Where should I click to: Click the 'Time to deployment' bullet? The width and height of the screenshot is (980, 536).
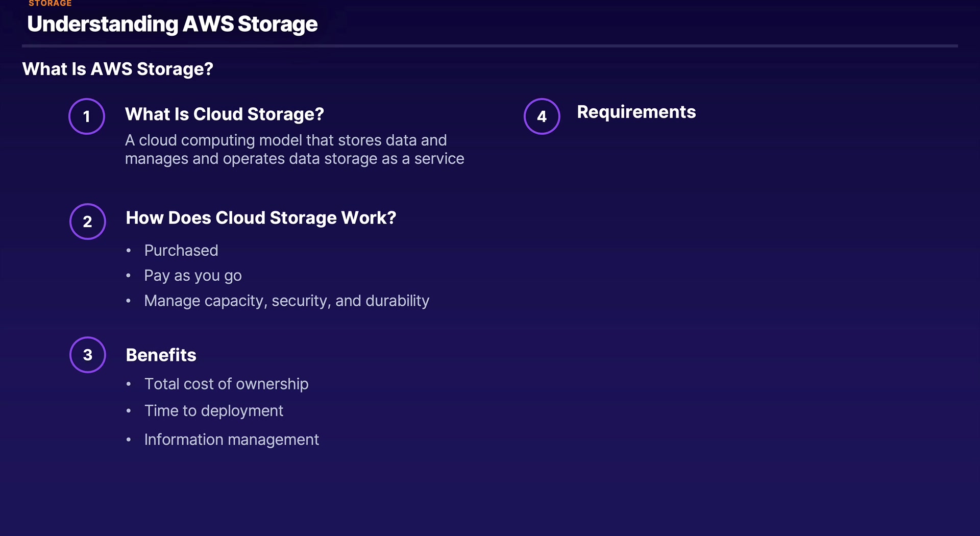point(214,410)
